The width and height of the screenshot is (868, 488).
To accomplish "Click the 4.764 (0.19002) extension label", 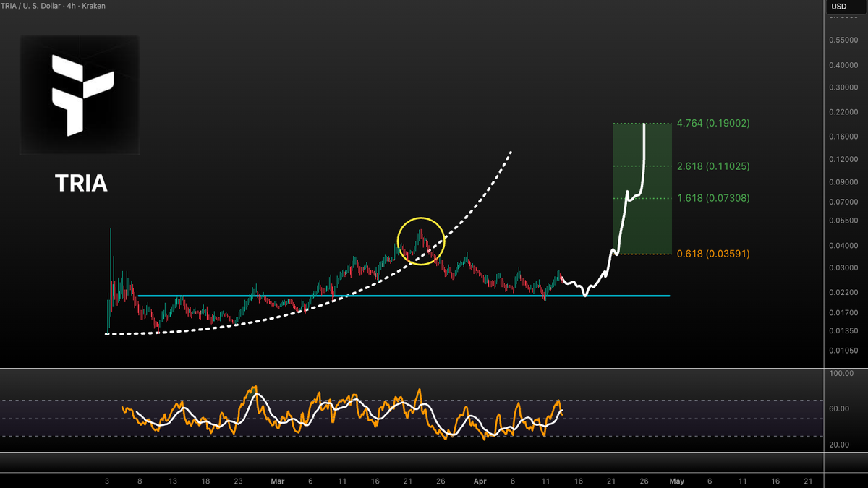I will pyautogui.click(x=715, y=123).
